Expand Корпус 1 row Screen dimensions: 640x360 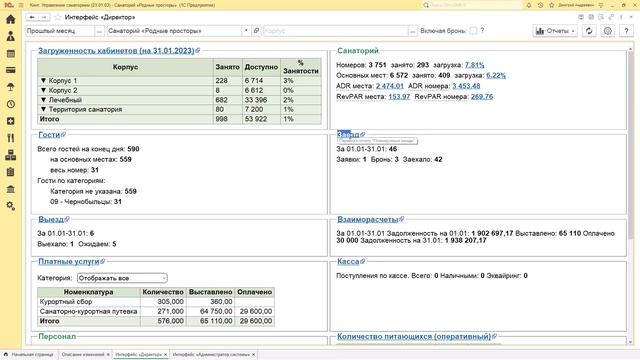coord(43,80)
